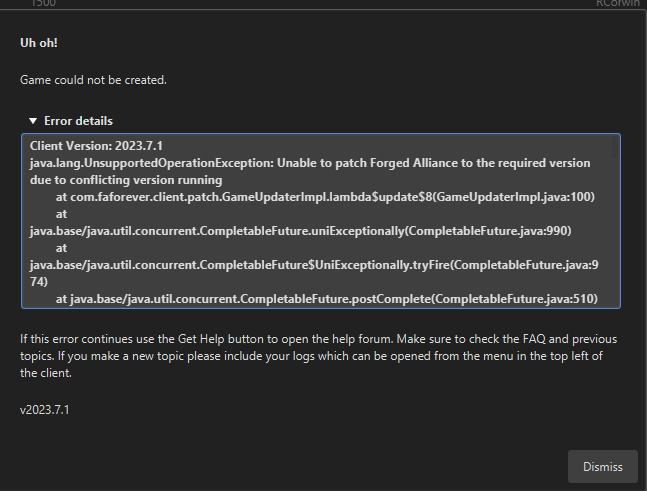Screen dimensions: 647x491
Task: Click 'the client.' last line of help text
Action: click(x=46, y=373)
